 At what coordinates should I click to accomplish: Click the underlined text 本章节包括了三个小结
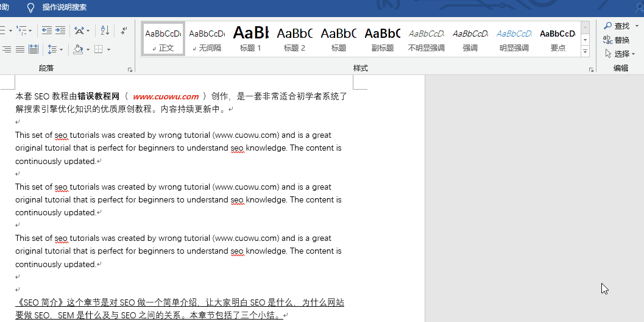tap(232, 316)
